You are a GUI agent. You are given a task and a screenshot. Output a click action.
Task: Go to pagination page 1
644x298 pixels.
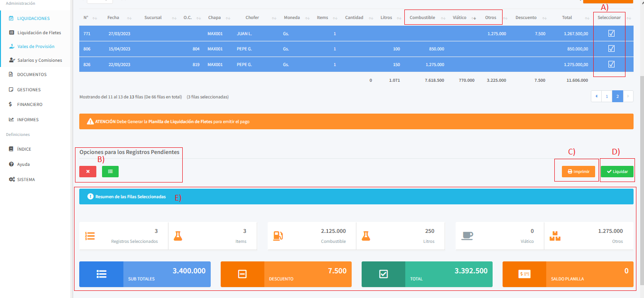coord(607,96)
